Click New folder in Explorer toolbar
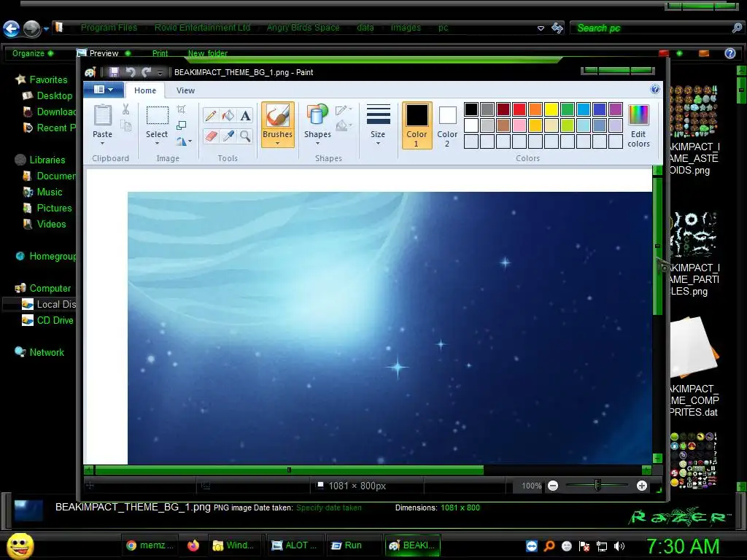The image size is (747, 560). pos(208,52)
